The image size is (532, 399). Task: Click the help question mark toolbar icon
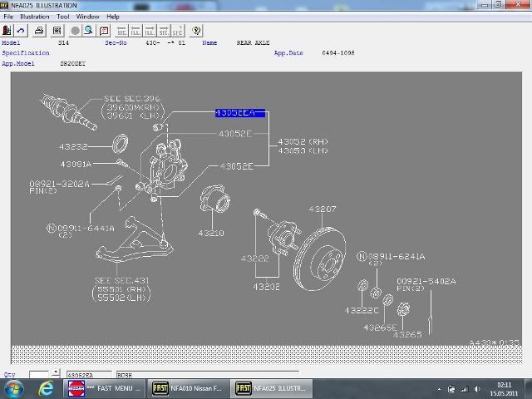196,31
